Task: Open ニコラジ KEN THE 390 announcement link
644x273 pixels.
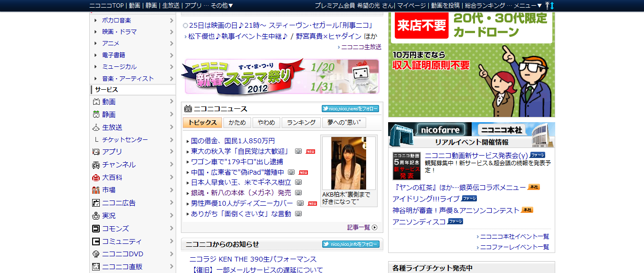Action: 253,259
